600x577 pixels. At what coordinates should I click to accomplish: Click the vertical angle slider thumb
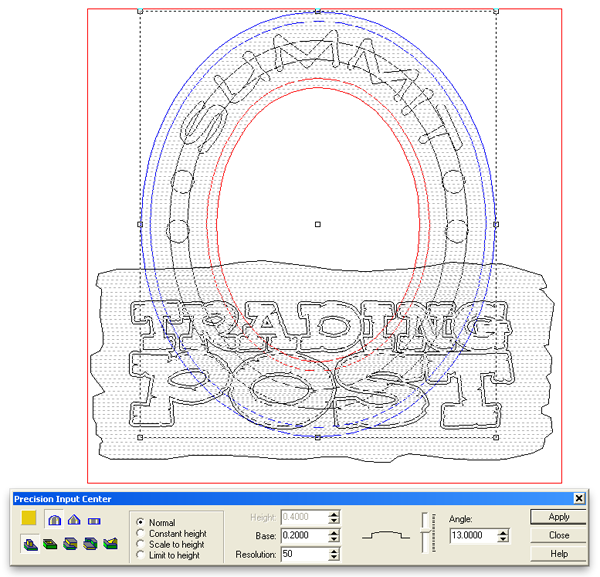point(425,530)
